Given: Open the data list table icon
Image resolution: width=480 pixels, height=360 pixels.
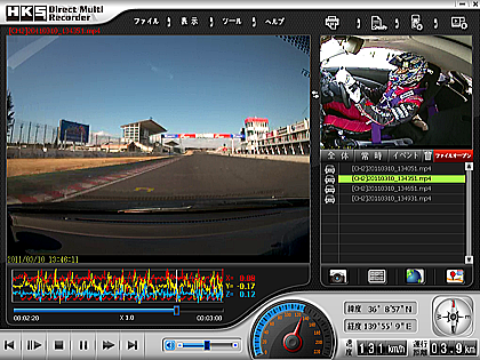Looking at the screenshot, I should point(377,276).
